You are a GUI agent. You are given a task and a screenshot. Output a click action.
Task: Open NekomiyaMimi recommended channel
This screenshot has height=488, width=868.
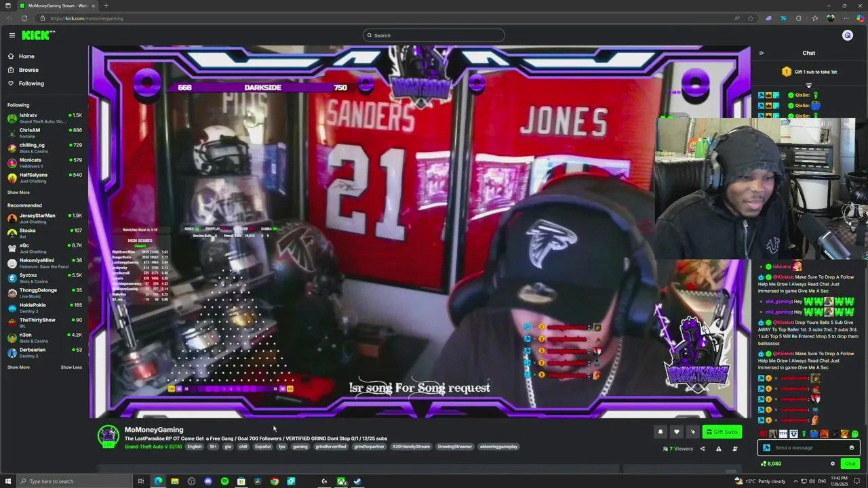44,263
